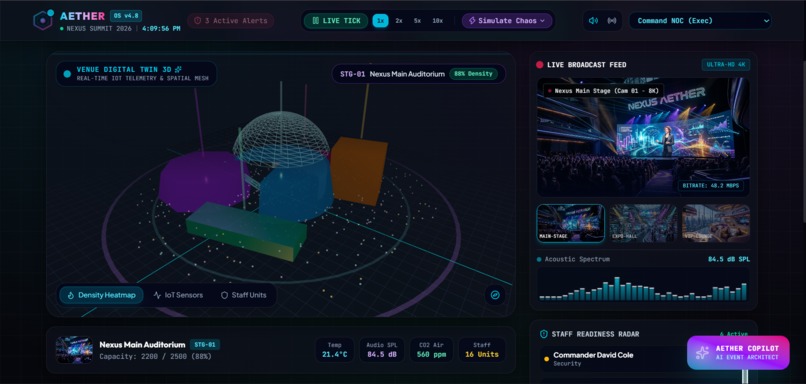Click the CO2 Air 560 ppm card

pyautogui.click(x=431, y=350)
